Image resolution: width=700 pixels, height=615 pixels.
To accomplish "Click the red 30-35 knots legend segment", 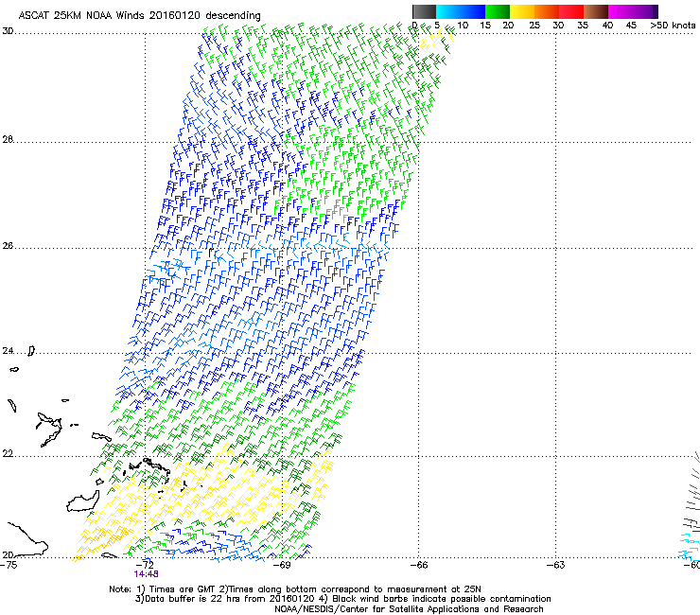I will (x=571, y=11).
